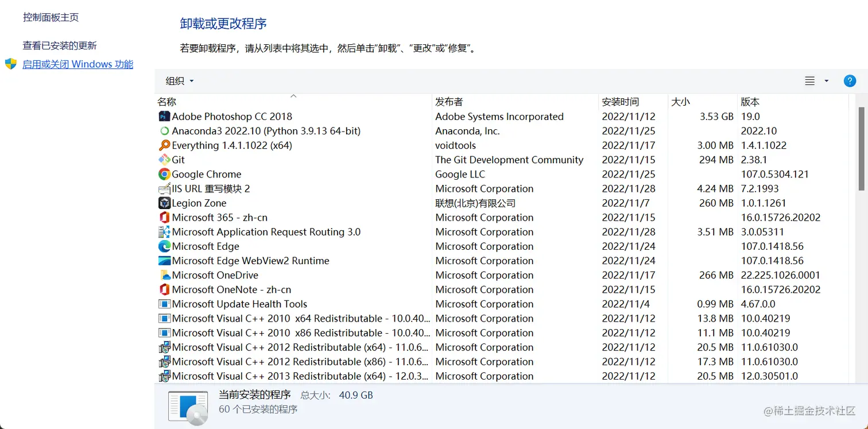The image size is (868, 429).
Task: Click publisher Anaconda, Inc.
Action: [x=467, y=131]
